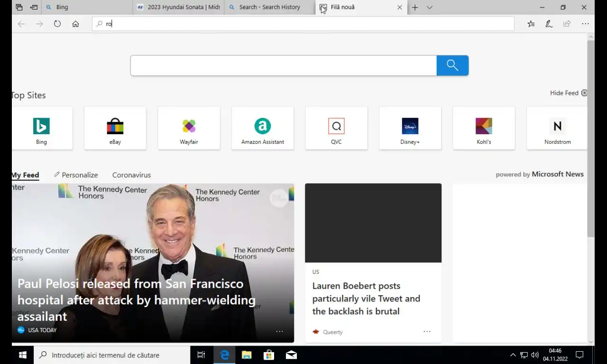Screen dimensions: 607x364
Task: Open Task View on taskbar
Action: pyautogui.click(x=201, y=355)
